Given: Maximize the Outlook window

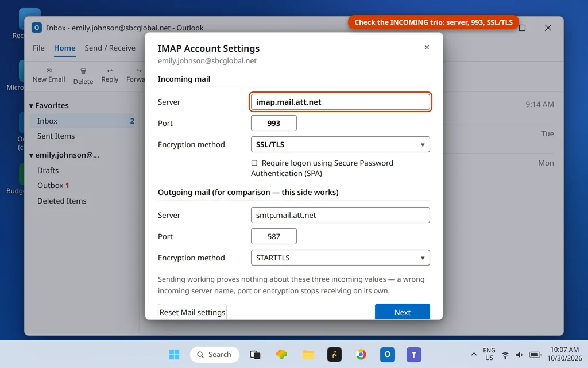Looking at the screenshot, I should tap(522, 28).
